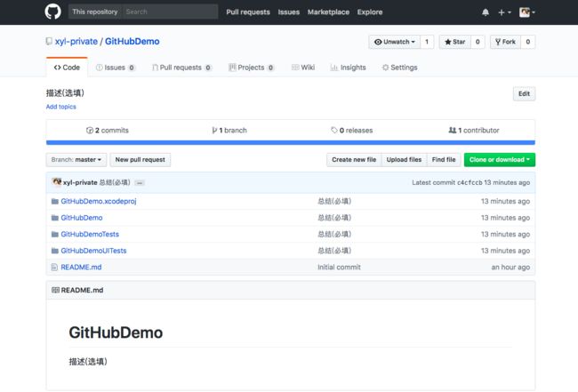The width and height of the screenshot is (578, 392).
Task: Open the commit author's avatar
Action: pyautogui.click(x=57, y=182)
